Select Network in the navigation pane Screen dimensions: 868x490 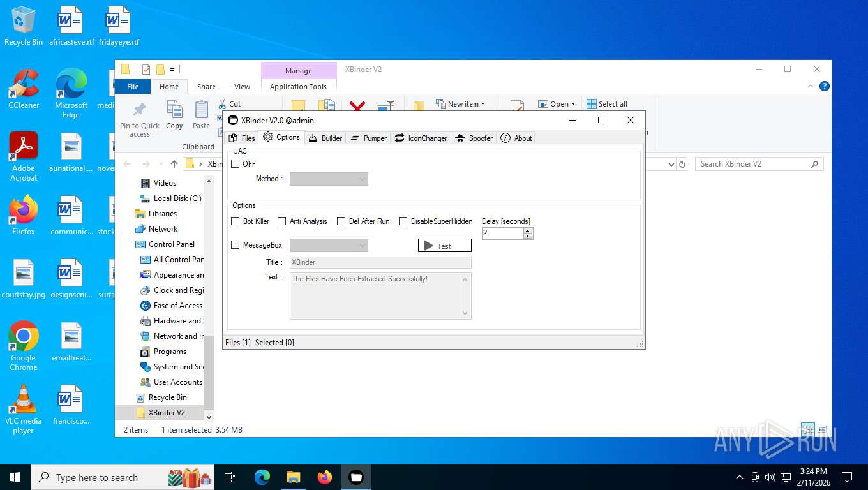coord(163,229)
